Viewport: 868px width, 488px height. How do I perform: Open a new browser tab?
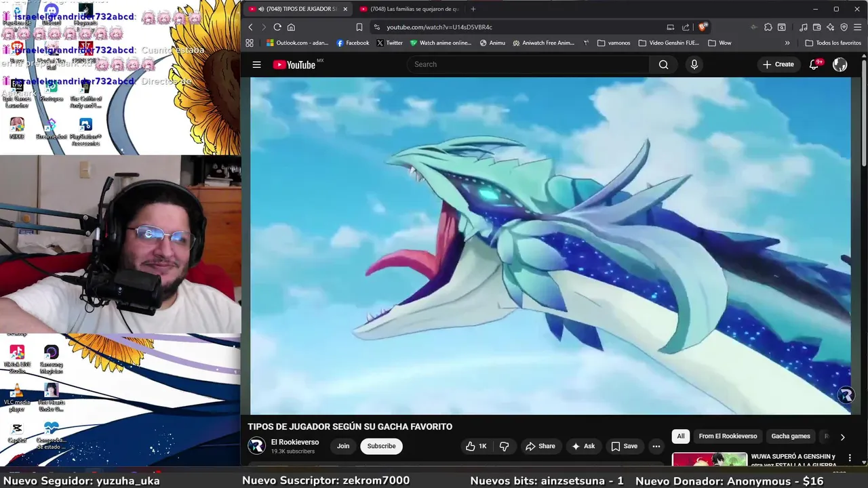click(x=473, y=9)
